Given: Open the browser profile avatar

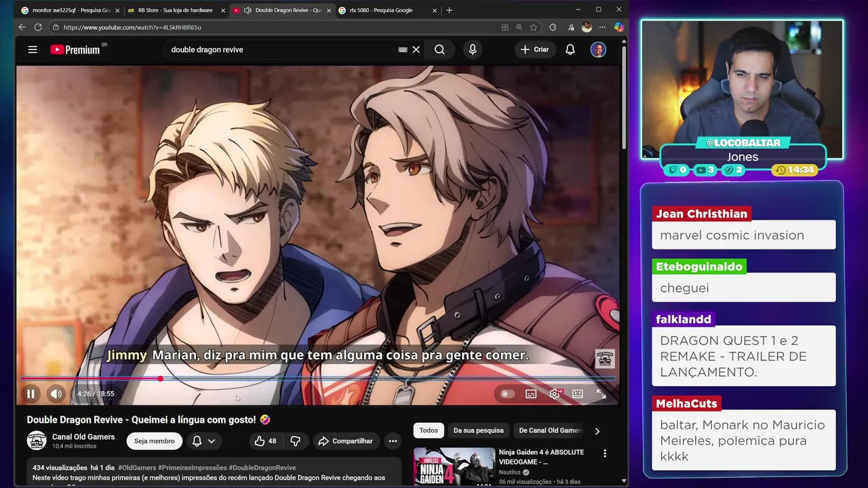Looking at the screenshot, I should [x=587, y=27].
